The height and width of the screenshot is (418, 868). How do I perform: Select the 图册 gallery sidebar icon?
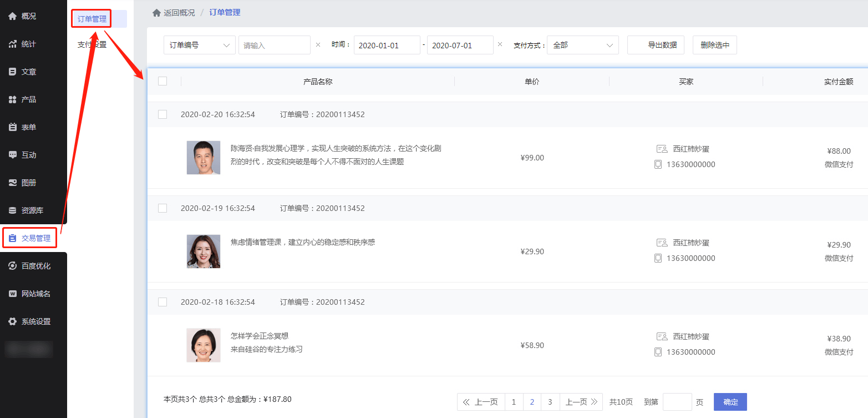pyautogui.click(x=13, y=182)
